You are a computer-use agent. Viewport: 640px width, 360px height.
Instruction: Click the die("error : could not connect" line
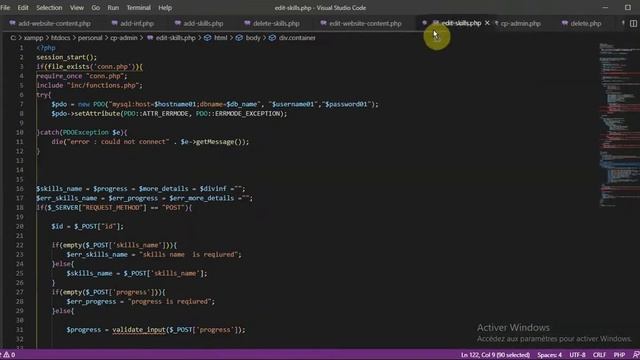point(150,142)
